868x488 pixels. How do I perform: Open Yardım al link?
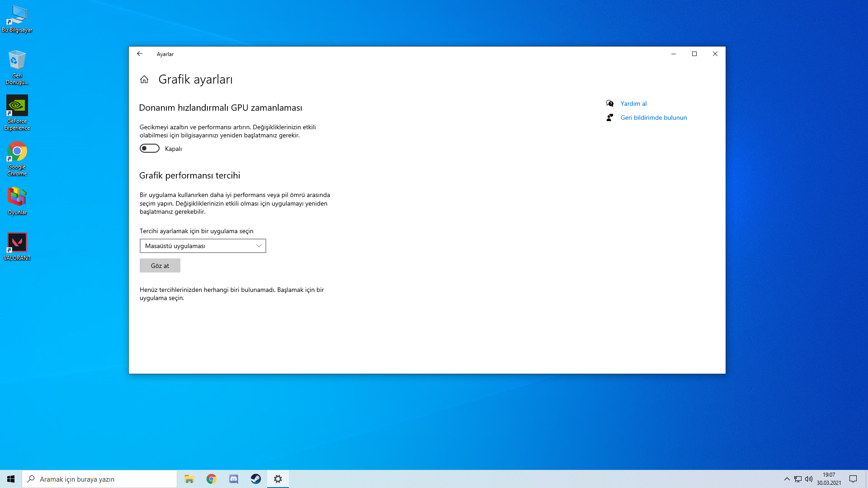coord(633,103)
